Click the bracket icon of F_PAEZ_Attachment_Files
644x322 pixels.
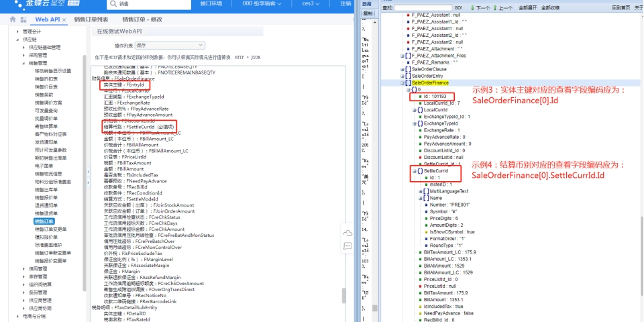click(x=407, y=56)
